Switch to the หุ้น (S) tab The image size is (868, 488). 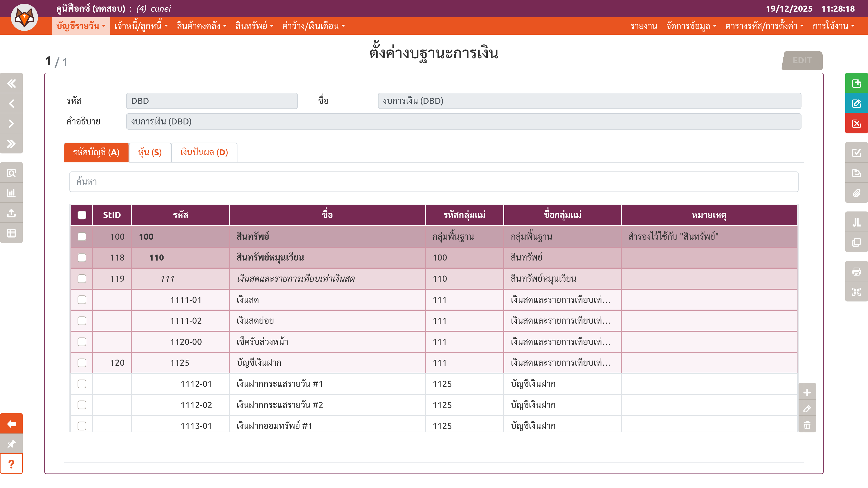pyautogui.click(x=150, y=153)
